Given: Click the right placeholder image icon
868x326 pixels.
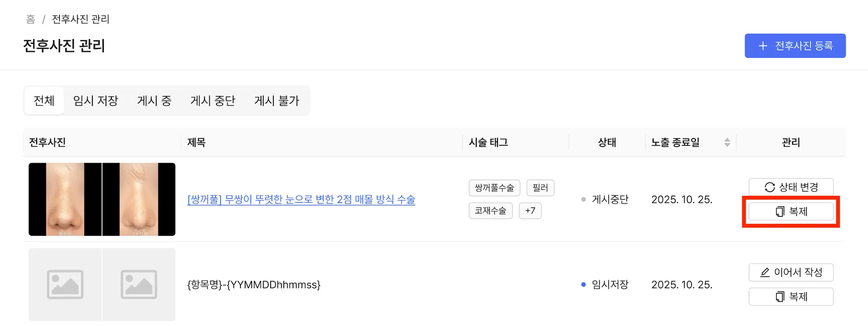Looking at the screenshot, I should click(139, 285).
